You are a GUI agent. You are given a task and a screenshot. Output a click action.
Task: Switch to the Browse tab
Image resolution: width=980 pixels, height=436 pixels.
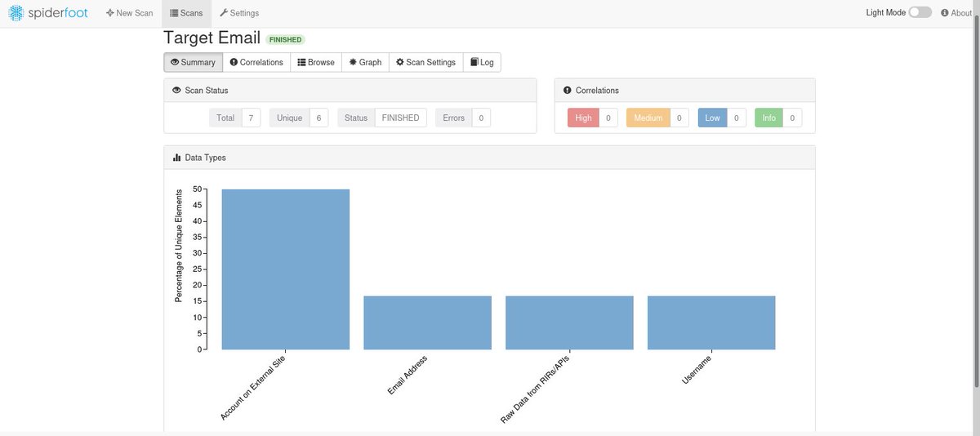(316, 62)
